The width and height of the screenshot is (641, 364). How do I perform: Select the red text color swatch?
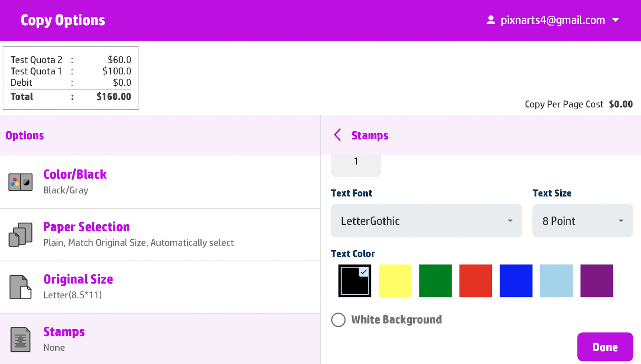tap(476, 281)
